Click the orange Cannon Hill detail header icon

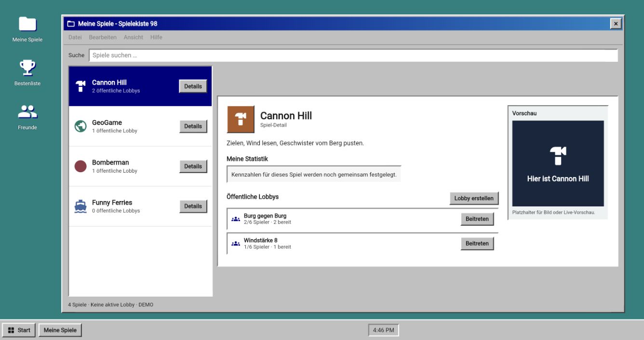tap(241, 119)
